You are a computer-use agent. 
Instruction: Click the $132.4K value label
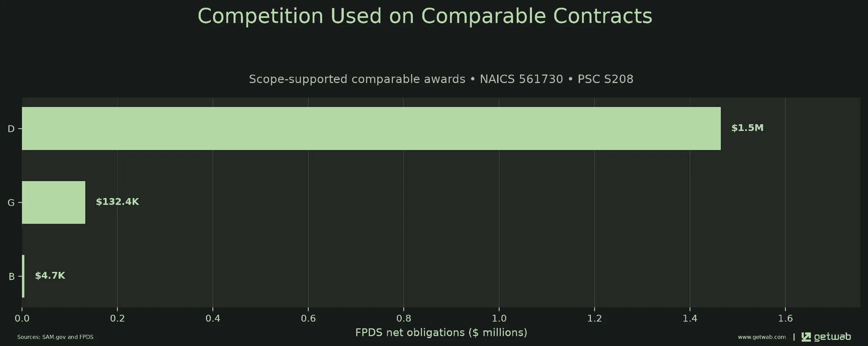117,202
